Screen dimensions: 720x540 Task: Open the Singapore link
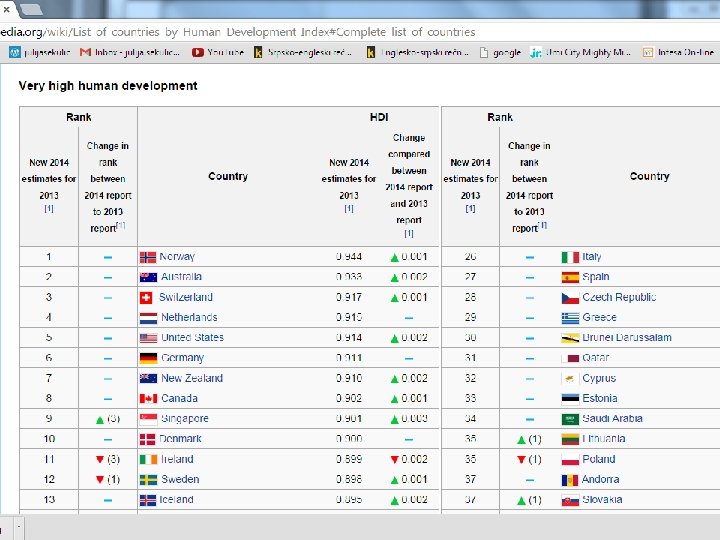pyautogui.click(x=185, y=418)
